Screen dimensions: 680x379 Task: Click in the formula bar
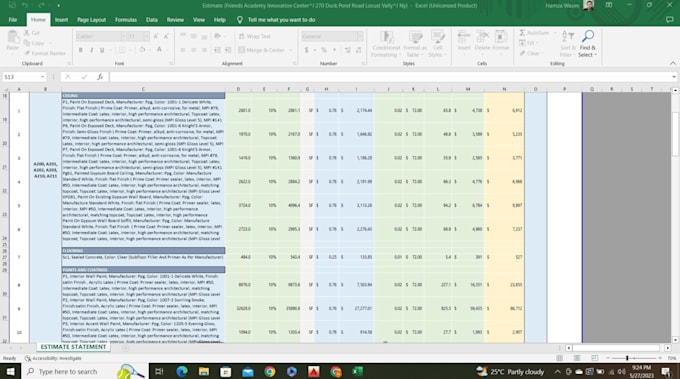click(x=390, y=77)
